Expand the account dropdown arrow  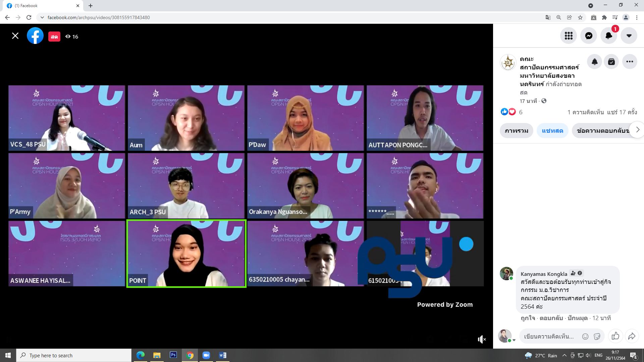(x=629, y=36)
